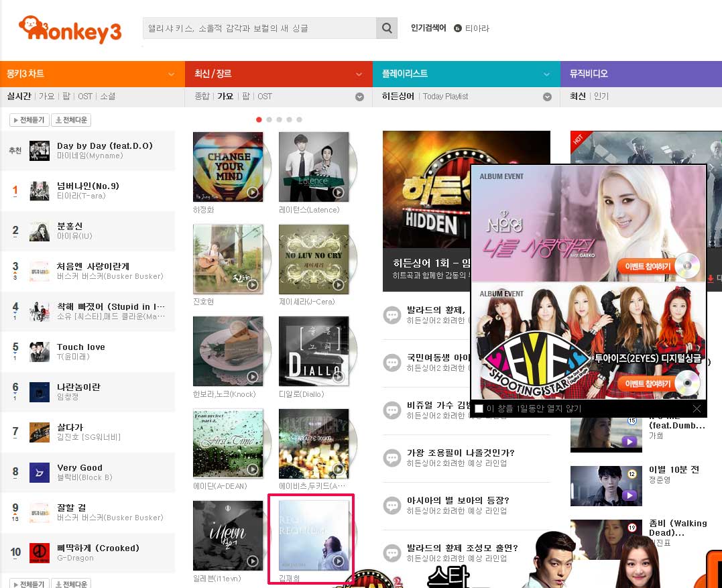Click the top 전체듣기 button
This screenshot has height=588, width=722.
(29, 120)
